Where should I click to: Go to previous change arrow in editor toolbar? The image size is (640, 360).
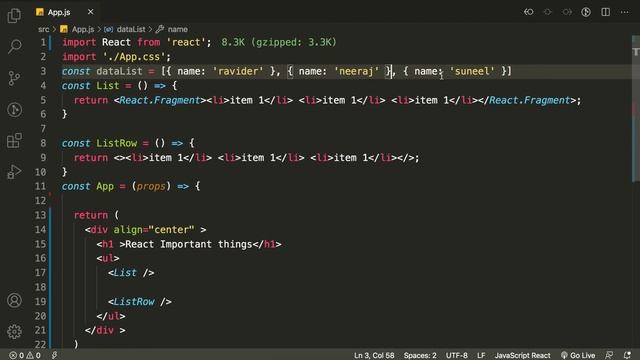tap(529, 12)
